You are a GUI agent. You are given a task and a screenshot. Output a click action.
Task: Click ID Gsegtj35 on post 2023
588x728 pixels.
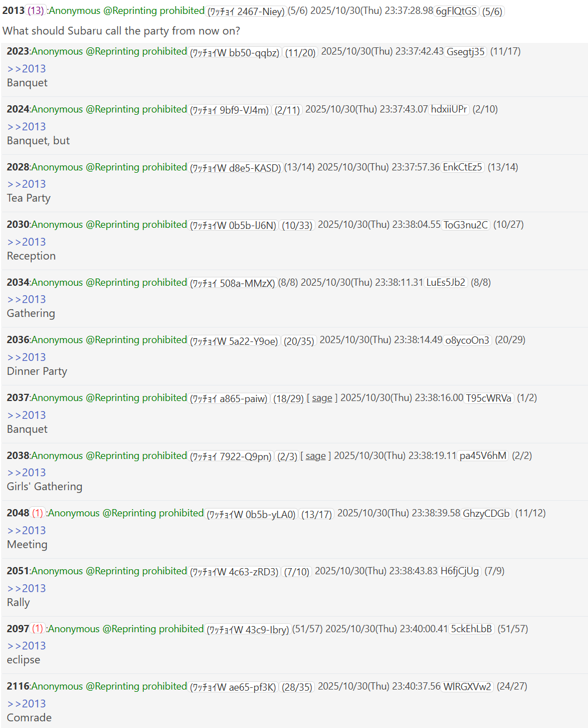(x=466, y=51)
